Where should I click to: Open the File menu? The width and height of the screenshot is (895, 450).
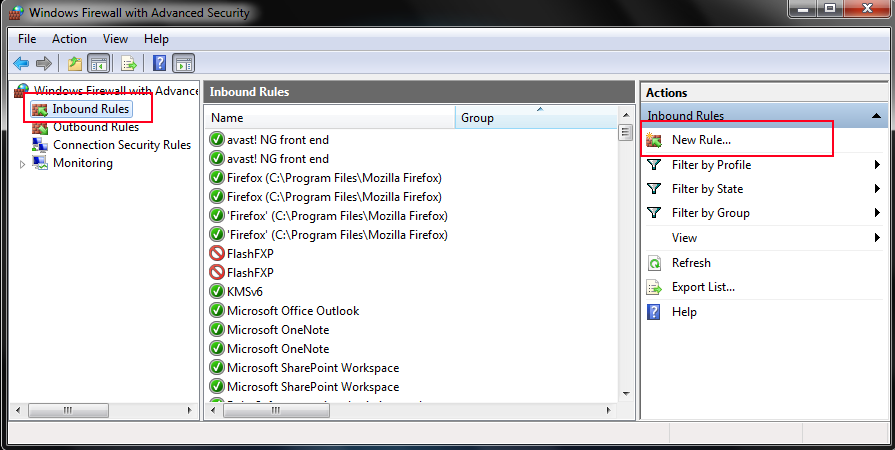coord(27,39)
